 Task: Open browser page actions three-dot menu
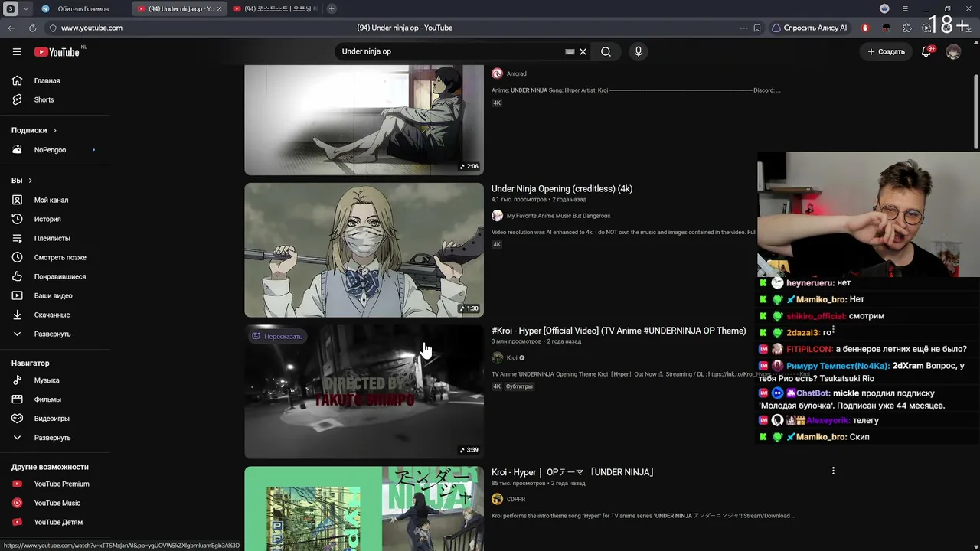(x=743, y=28)
